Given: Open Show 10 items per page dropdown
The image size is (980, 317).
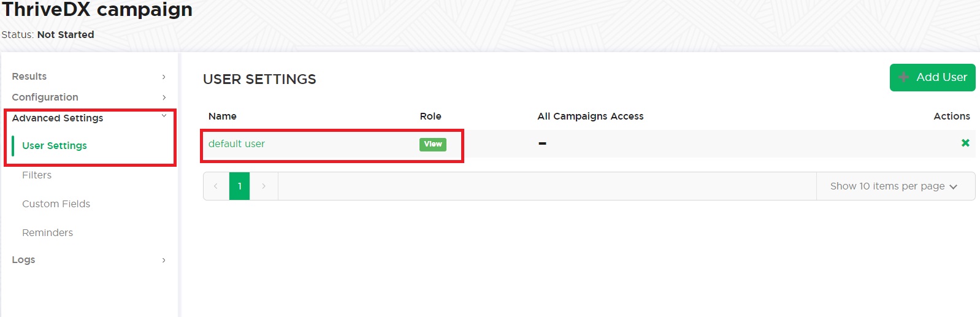Looking at the screenshot, I should point(895,186).
